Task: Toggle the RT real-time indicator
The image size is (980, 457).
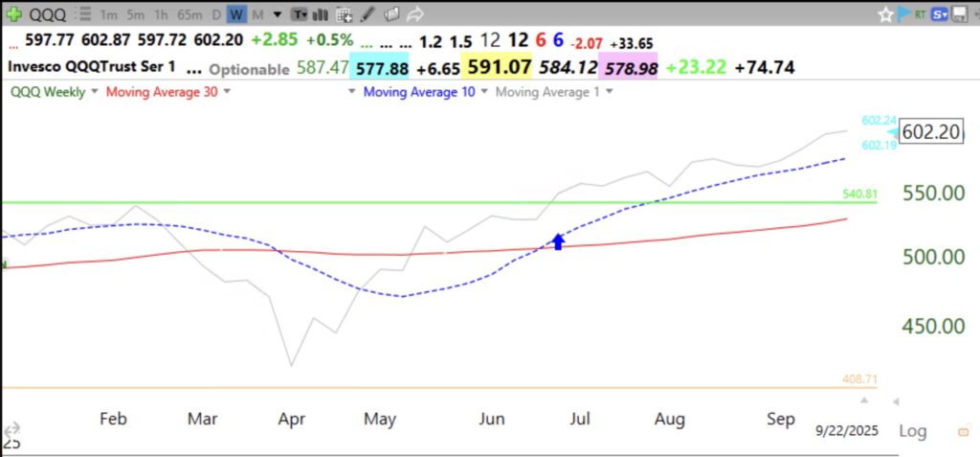Action: click(920, 14)
